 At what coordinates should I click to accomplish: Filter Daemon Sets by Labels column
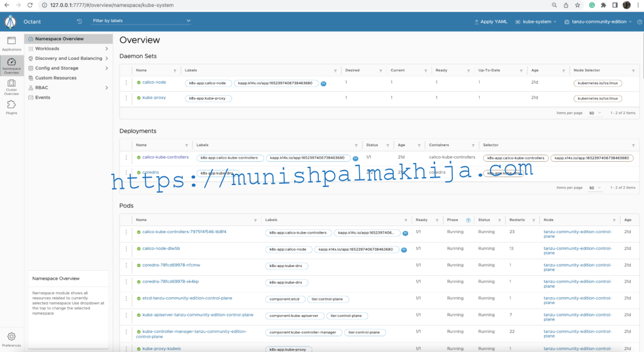[336, 71]
